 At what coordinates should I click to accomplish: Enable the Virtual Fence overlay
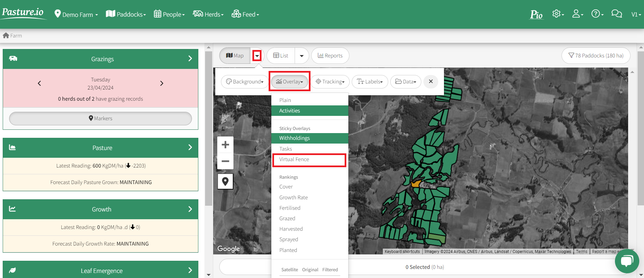[294, 159]
